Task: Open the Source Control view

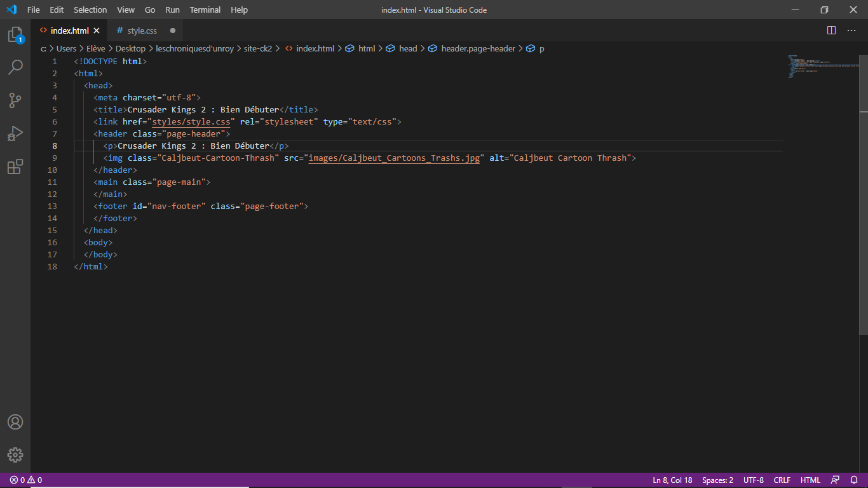Action: (15, 100)
